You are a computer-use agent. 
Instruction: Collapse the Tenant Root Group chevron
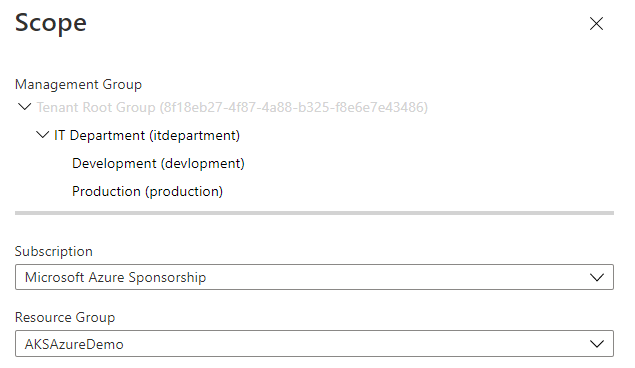point(25,107)
